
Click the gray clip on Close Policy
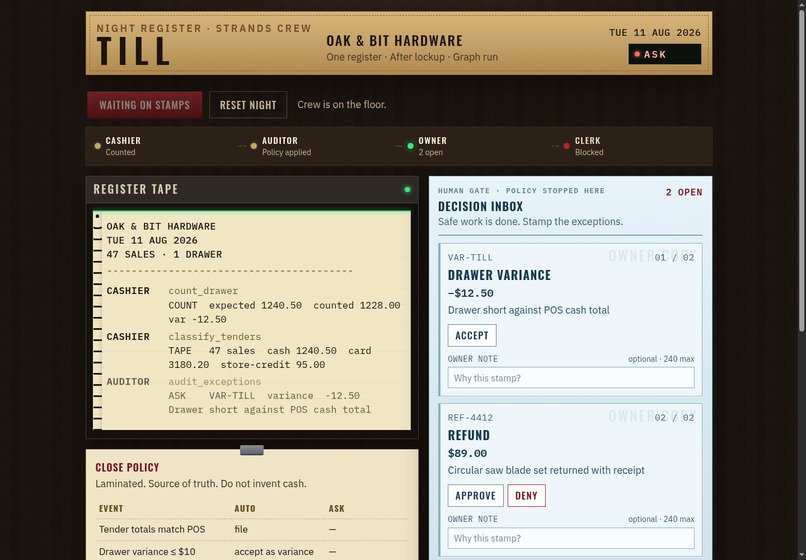[252, 450]
